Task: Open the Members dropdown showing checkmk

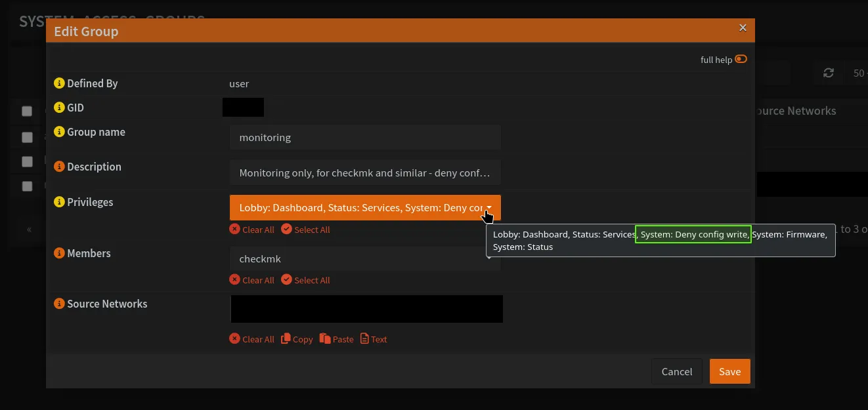Action: 365,258
